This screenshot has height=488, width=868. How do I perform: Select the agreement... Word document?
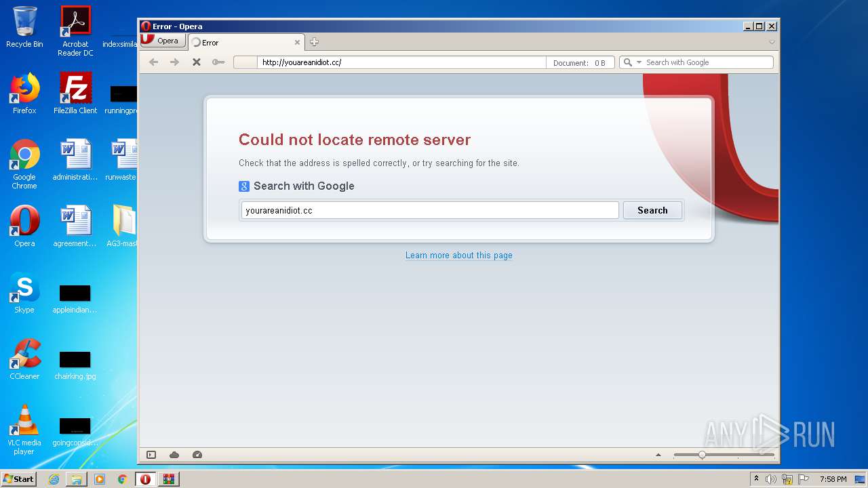tap(75, 226)
